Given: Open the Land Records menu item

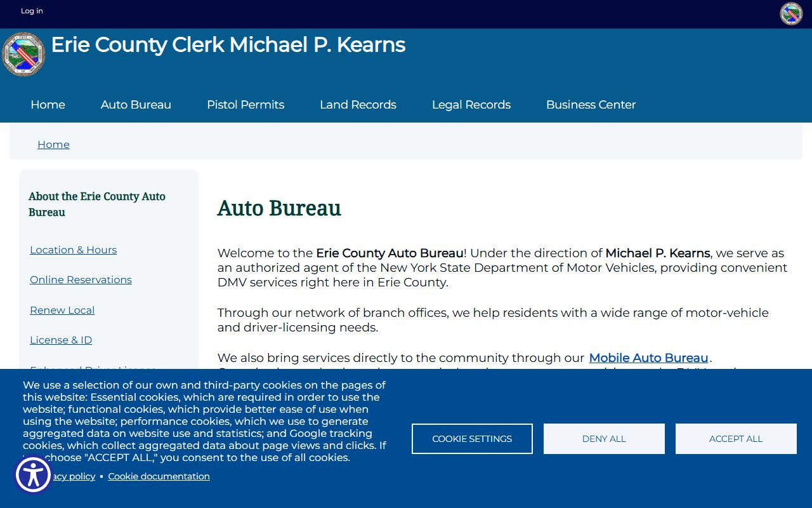Looking at the screenshot, I should (358, 105).
